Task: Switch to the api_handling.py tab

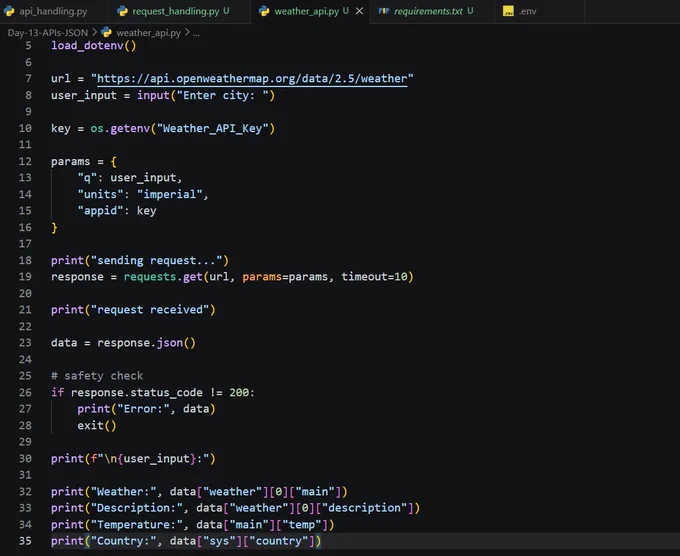Action: click(x=53, y=11)
